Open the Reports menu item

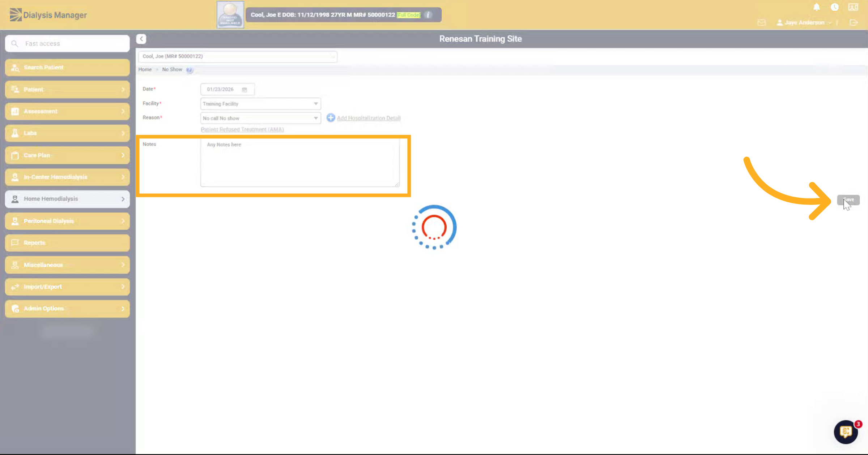tap(67, 243)
